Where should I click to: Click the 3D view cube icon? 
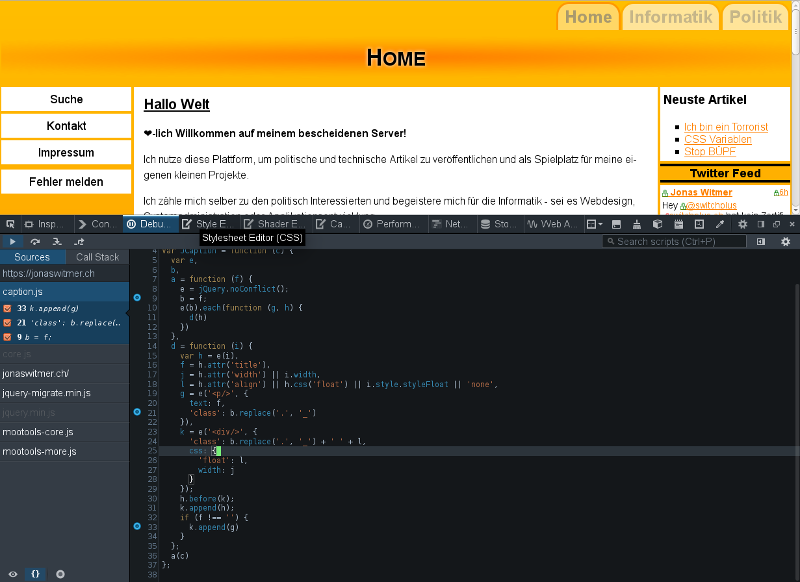[656, 223]
